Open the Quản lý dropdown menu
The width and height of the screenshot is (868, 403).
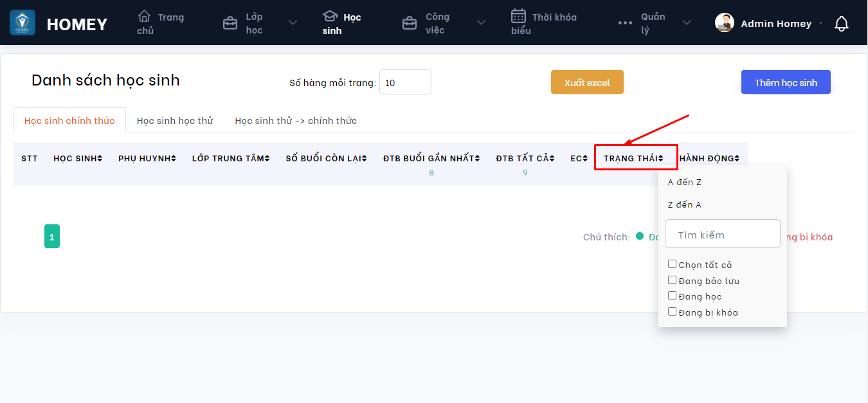point(686,23)
